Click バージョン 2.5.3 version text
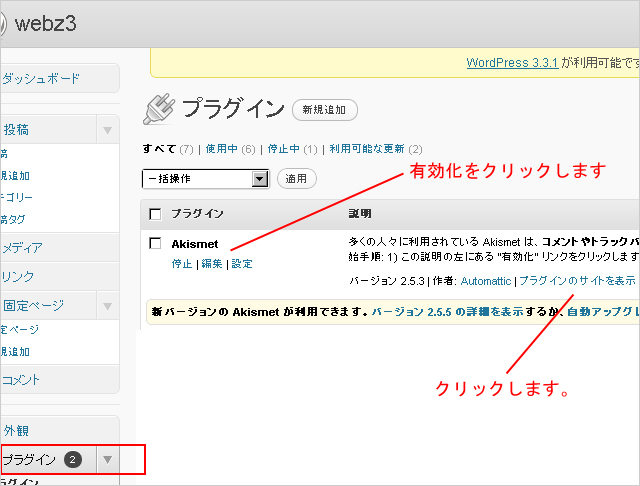The height and width of the screenshot is (486, 640). (387, 281)
